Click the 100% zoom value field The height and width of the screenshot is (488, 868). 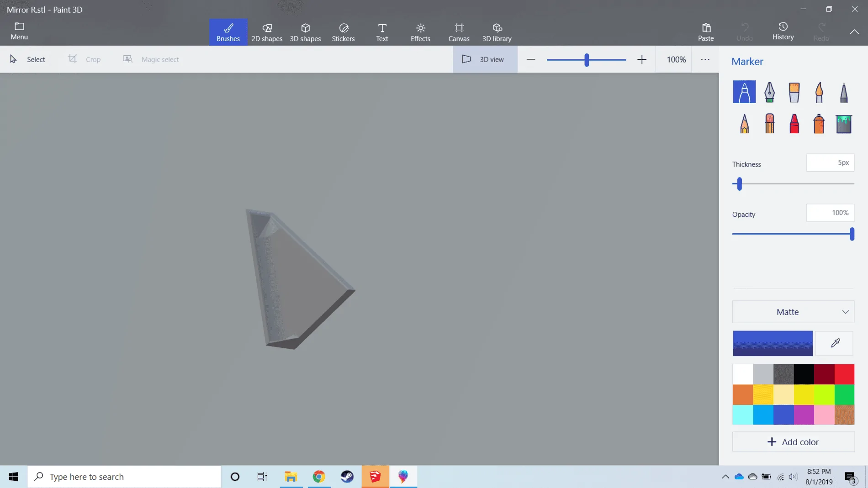point(676,59)
